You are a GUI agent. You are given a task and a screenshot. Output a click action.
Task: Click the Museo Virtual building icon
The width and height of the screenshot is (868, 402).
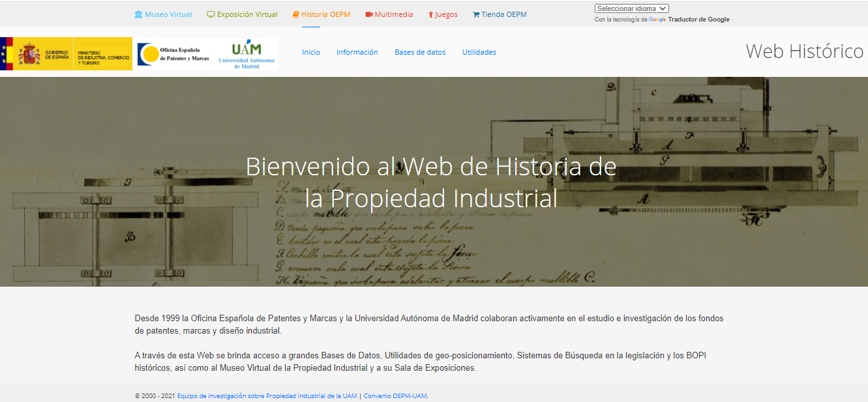click(138, 14)
